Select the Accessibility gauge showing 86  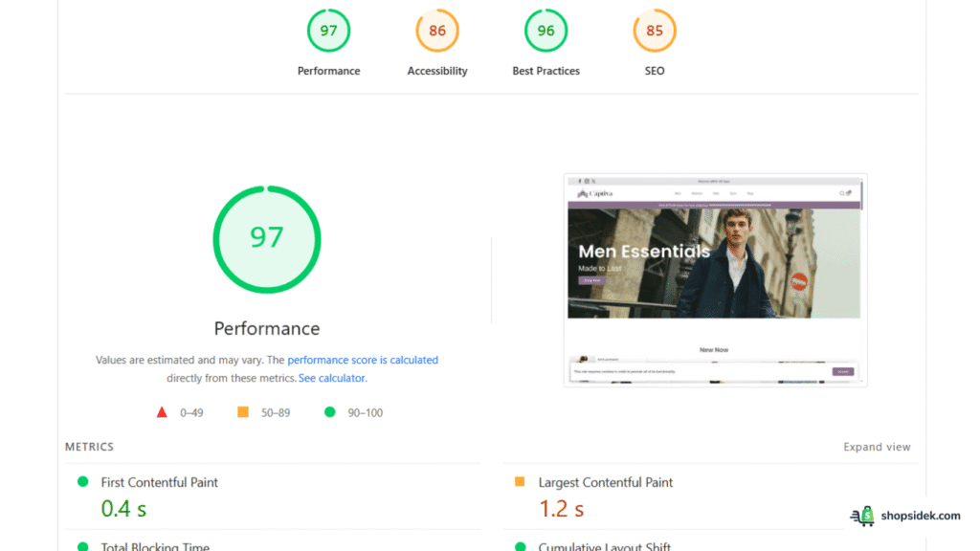pyautogui.click(x=437, y=30)
